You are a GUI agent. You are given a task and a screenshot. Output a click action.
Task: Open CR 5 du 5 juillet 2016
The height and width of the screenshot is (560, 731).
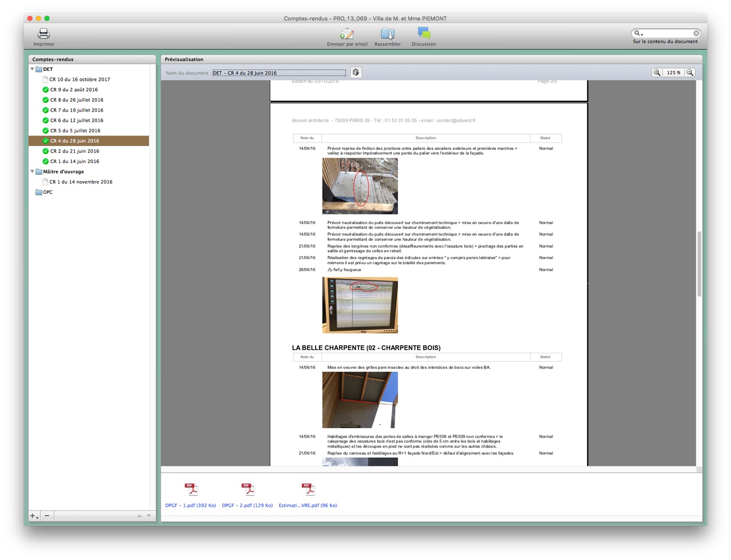[x=75, y=130]
